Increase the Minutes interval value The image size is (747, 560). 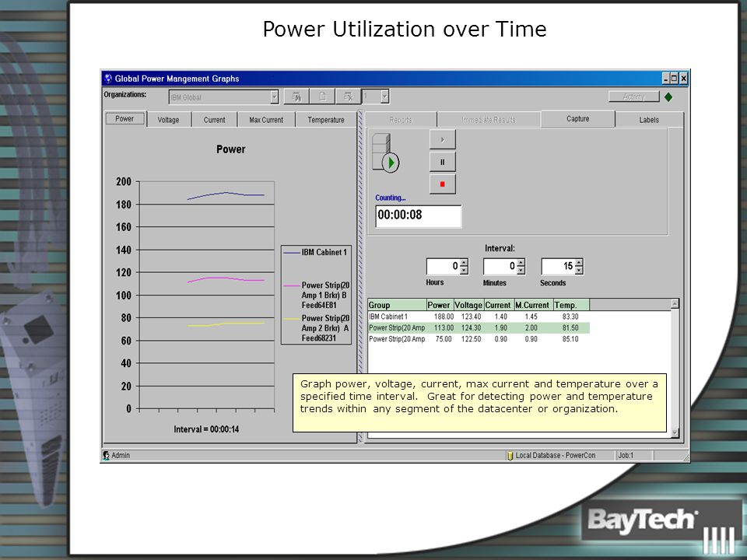(x=521, y=262)
